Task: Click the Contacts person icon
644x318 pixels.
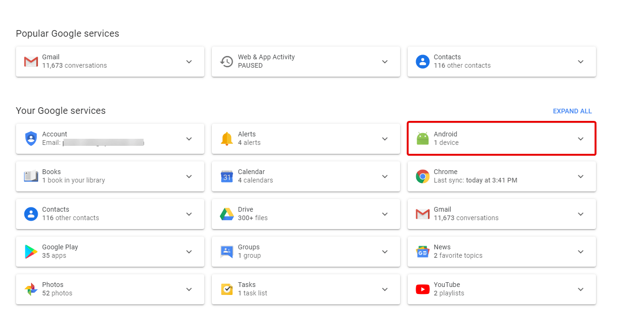Action: point(422,61)
